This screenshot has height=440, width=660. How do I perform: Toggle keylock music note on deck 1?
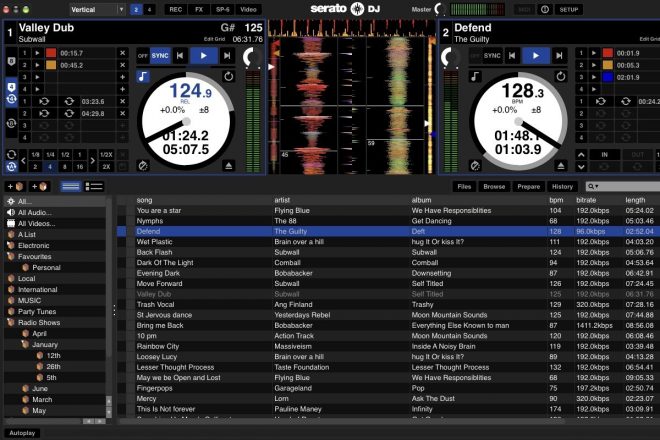click(143, 77)
